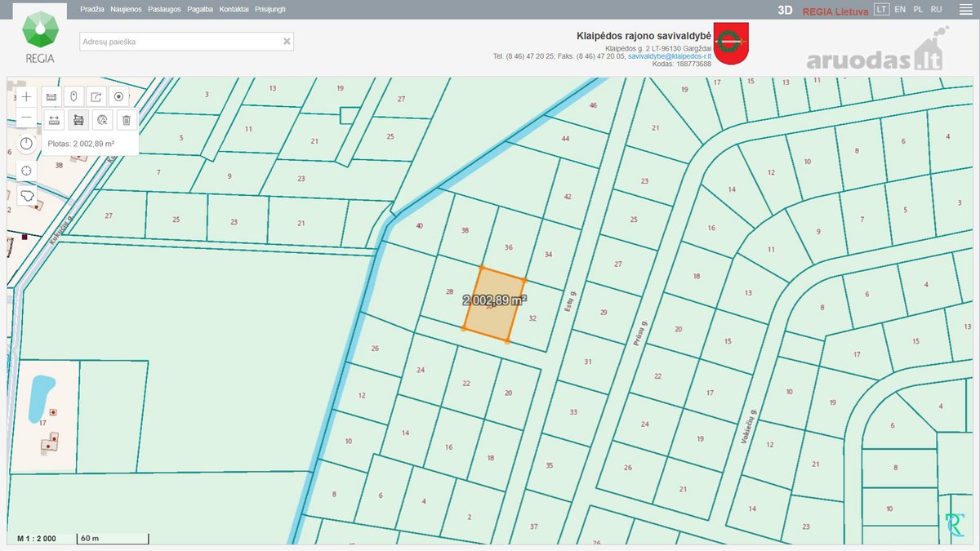
Task: Switch to 3D view
Action: [785, 11]
